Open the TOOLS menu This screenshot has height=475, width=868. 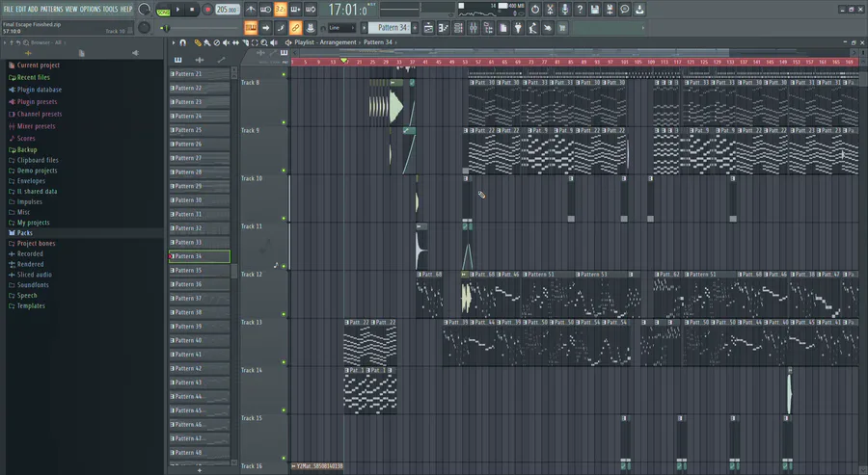pyautogui.click(x=110, y=9)
